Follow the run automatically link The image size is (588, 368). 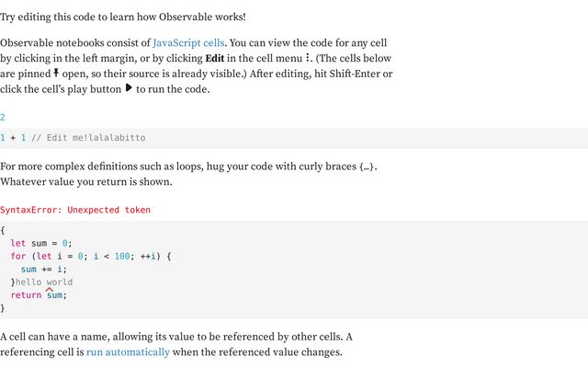[x=128, y=352]
